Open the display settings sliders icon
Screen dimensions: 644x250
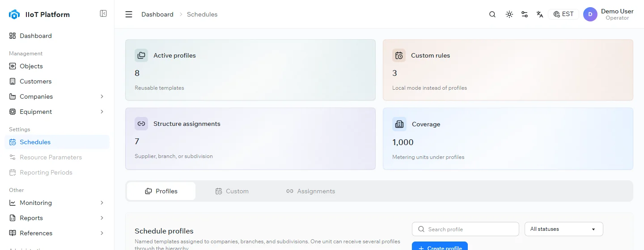(x=525, y=14)
